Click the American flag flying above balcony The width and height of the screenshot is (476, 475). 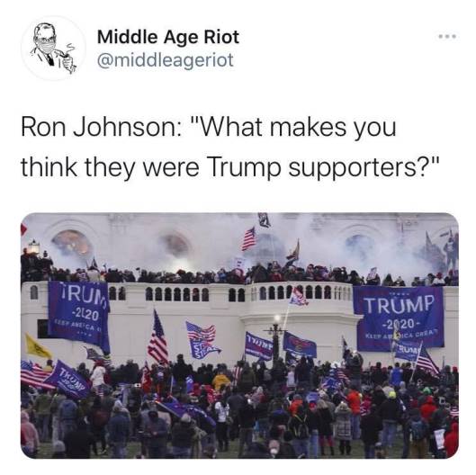point(249,238)
